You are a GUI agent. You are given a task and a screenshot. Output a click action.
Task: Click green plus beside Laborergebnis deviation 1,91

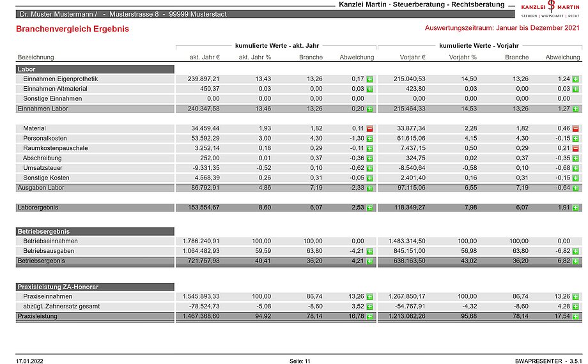click(576, 208)
